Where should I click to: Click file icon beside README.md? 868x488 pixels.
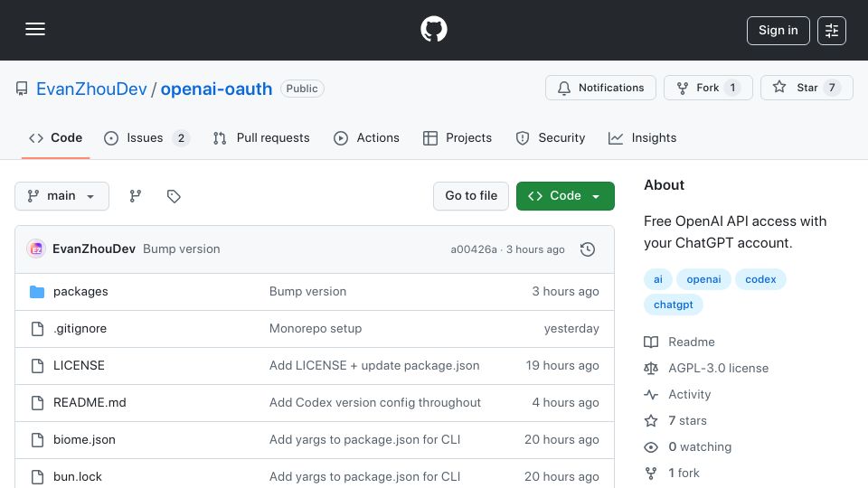coord(37,403)
